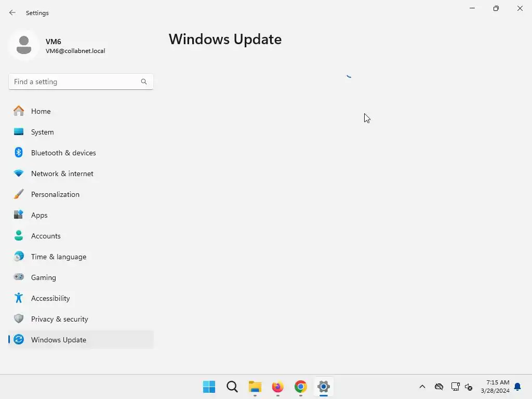The width and height of the screenshot is (532, 399).
Task: Click the network status tray icon
Action: click(x=455, y=387)
